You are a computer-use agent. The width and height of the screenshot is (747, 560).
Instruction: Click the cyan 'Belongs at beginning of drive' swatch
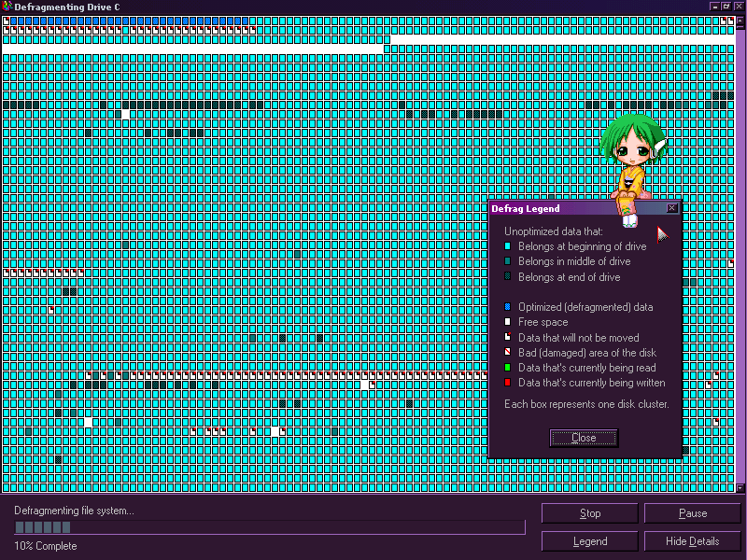point(507,246)
